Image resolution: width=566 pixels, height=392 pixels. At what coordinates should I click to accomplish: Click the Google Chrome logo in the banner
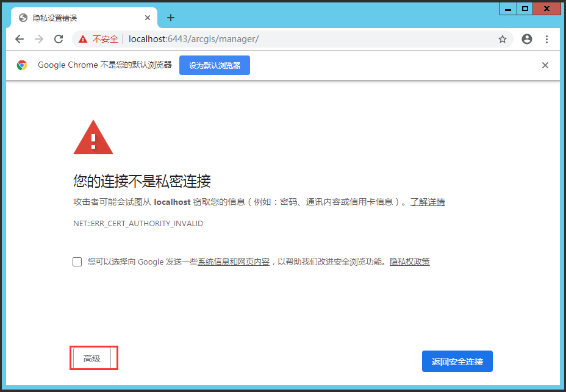tap(23, 65)
